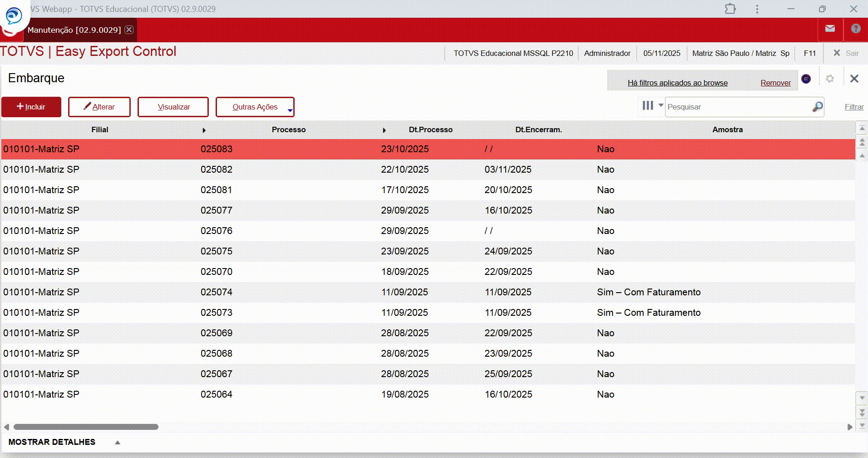Open the browser three-dot menu

[757, 9]
